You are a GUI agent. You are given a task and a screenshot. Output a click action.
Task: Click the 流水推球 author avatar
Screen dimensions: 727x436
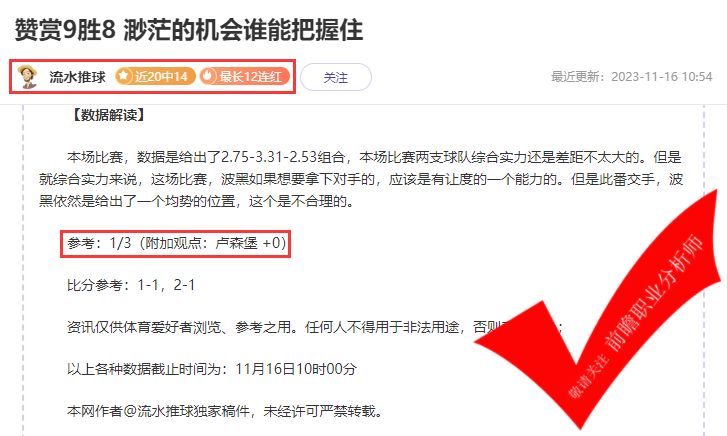click(27, 77)
